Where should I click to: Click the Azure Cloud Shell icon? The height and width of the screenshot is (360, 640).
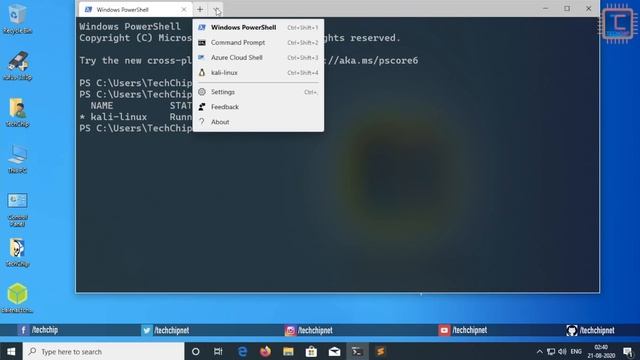coord(202,58)
